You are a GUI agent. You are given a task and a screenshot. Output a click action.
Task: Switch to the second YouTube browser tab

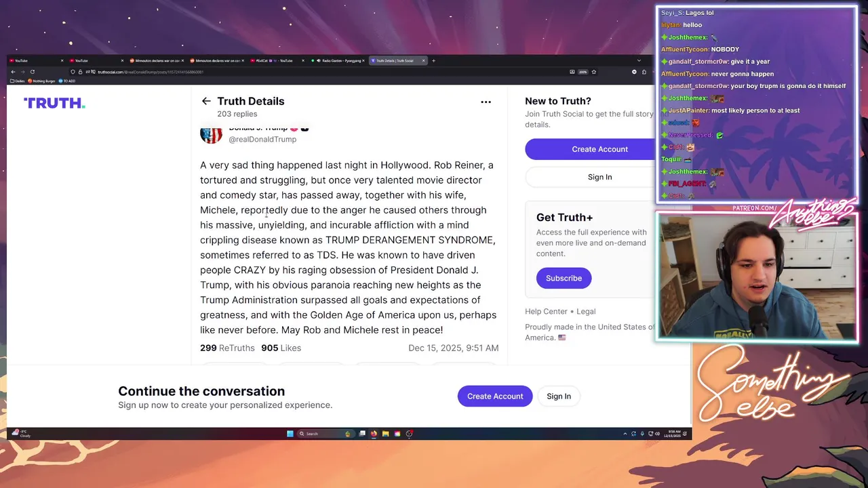96,60
